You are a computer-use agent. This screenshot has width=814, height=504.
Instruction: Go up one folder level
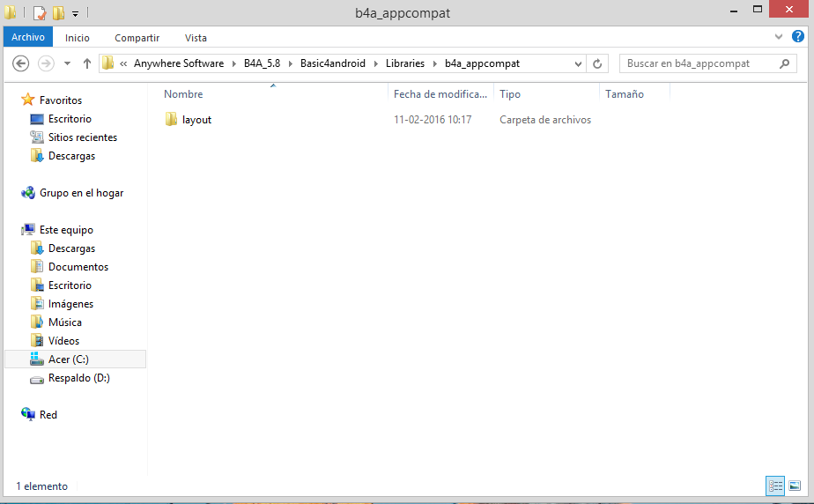click(87, 63)
